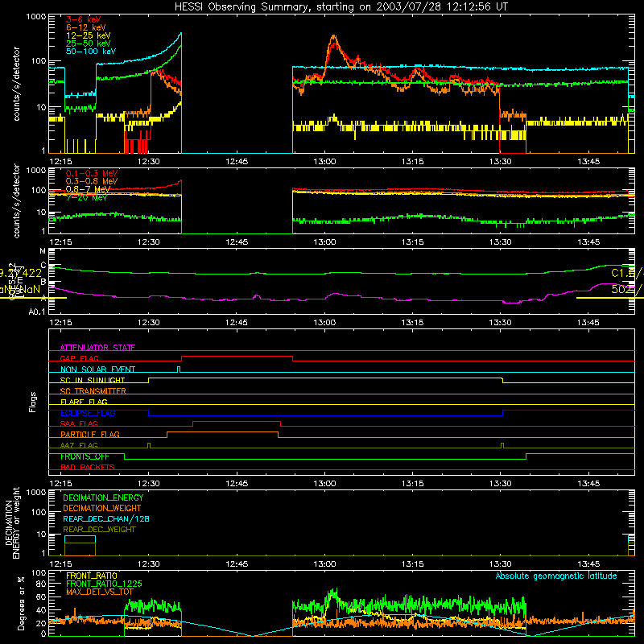Screen dimensions: 644x644
Task: Click the yellow C1.0 annotation at right edge
Action: click(x=627, y=273)
